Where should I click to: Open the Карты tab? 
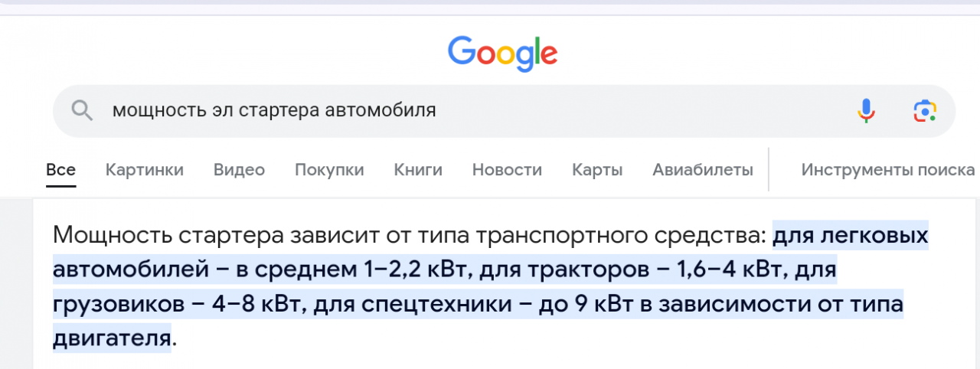coord(597,170)
